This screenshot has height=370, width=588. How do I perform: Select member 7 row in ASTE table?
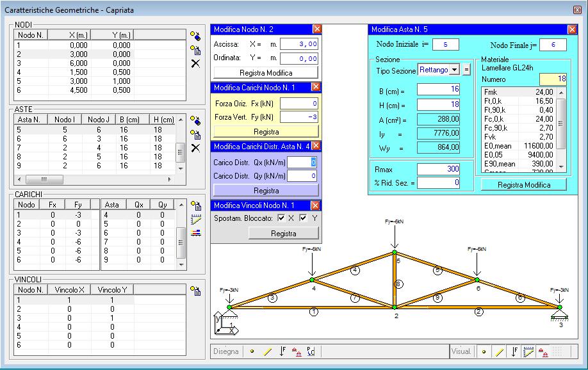click(95, 148)
